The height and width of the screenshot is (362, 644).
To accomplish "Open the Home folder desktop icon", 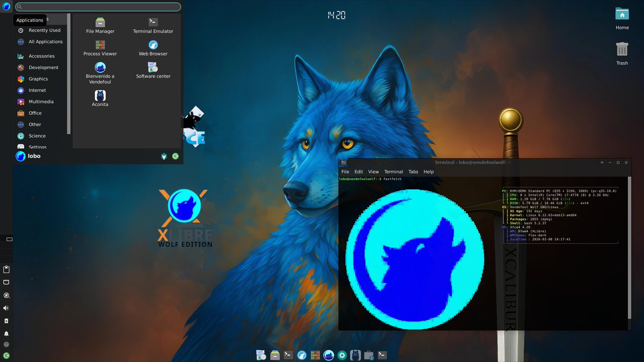I will 622,18.
